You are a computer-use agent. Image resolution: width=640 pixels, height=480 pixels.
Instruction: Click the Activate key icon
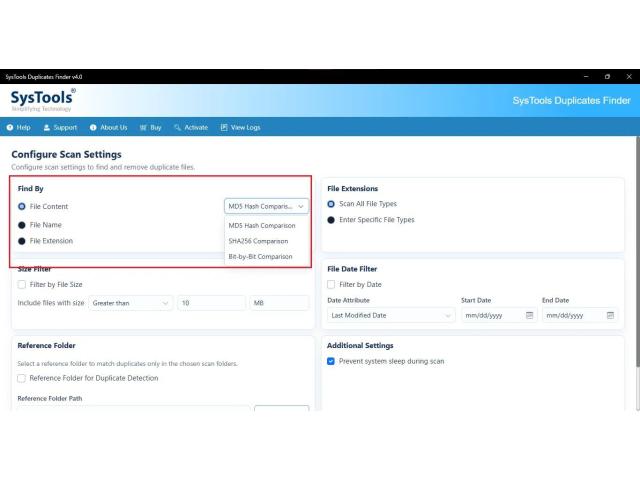[x=177, y=127]
